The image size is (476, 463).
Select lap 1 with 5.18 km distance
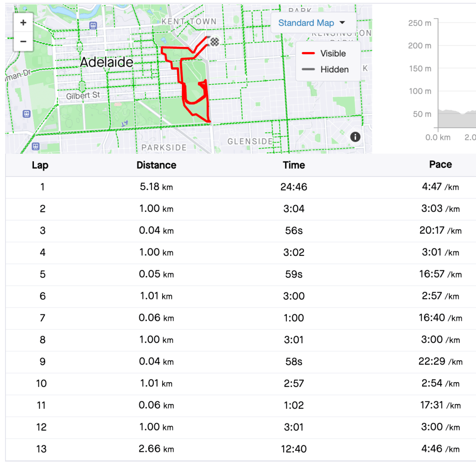pyautogui.click(x=156, y=187)
